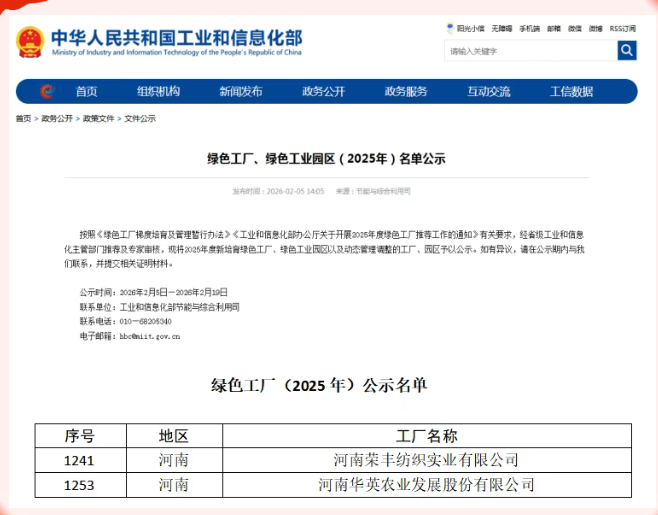Open the 互动交流 navigation menu
This screenshot has width=658, height=515.
(x=488, y=92)
